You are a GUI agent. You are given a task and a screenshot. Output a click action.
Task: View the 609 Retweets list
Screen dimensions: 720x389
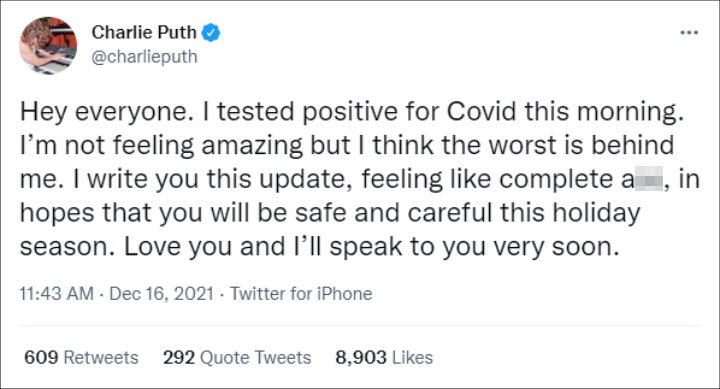[x=81, y=357]
